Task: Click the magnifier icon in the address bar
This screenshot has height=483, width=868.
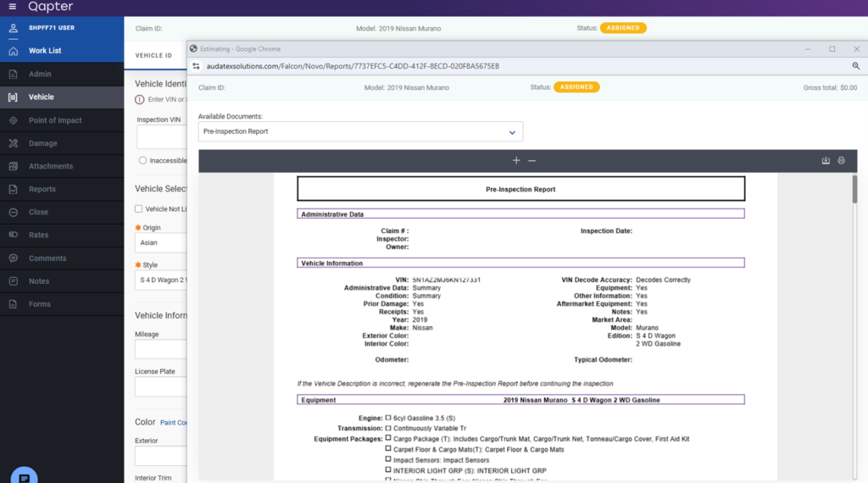Action: 856,66
